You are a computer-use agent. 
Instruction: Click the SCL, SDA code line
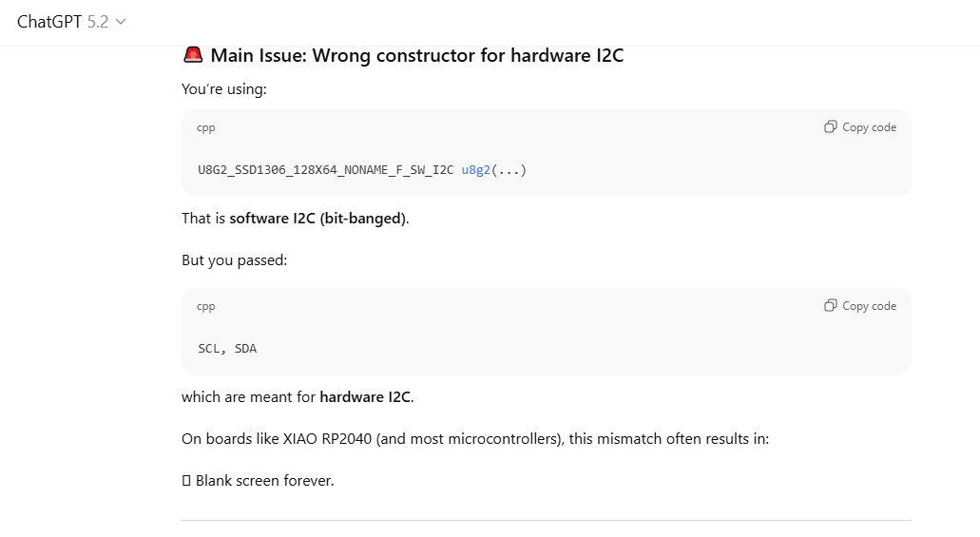227,349
